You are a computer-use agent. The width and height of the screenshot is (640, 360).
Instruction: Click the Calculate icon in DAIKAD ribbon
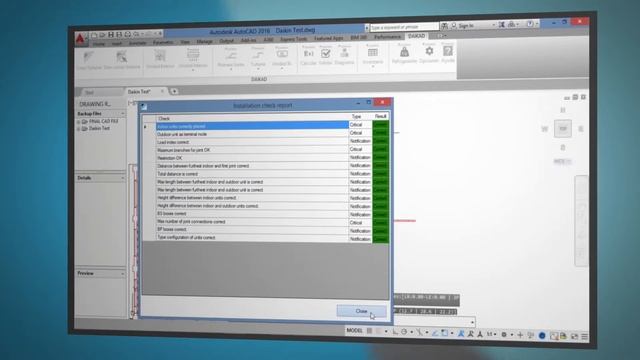click(309, 53)
